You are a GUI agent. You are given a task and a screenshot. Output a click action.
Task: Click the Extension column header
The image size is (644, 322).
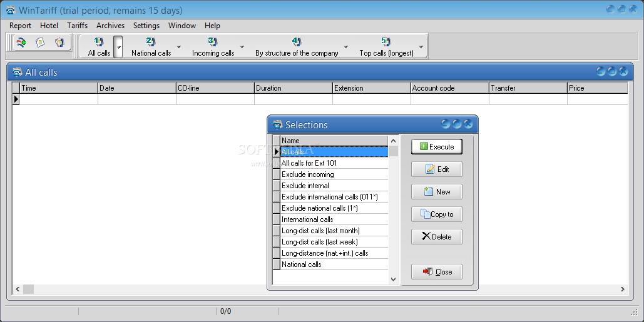pos(372,88)
